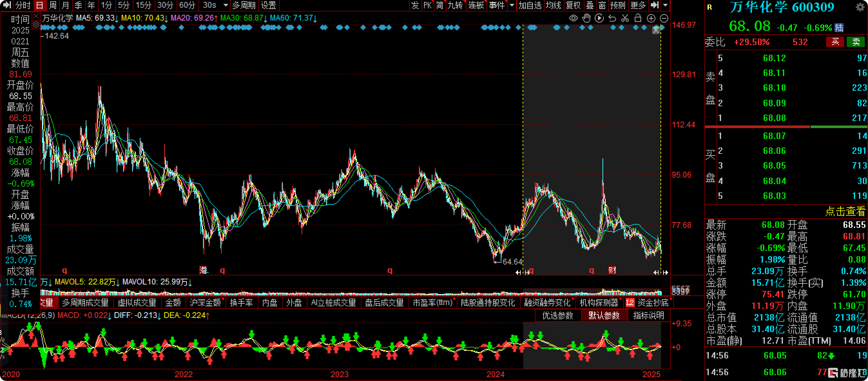868x381 pixels.
Task: Select AI立桩成交量 indicator tab
Action: coord(333,302)
